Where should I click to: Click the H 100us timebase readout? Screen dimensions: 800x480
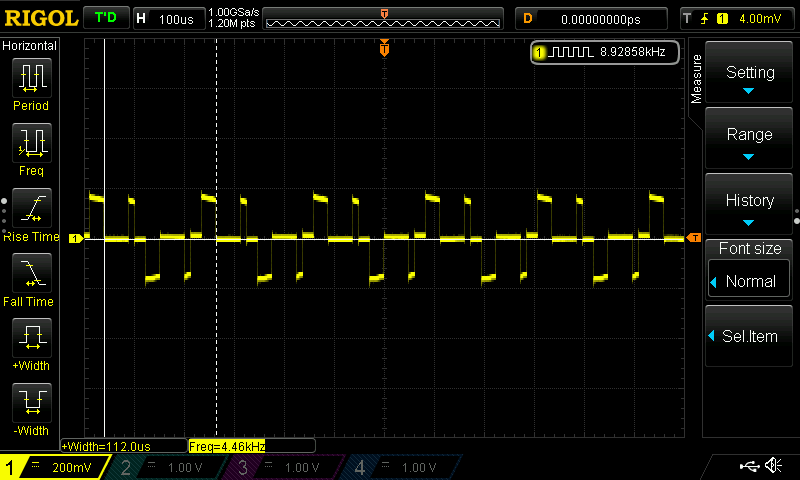point(169,19)
